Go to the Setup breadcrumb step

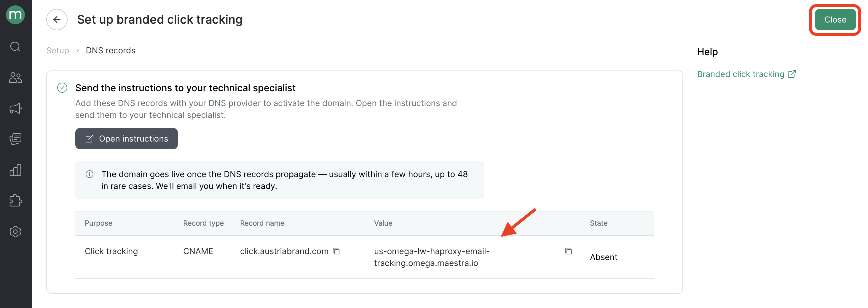point(58,50)
